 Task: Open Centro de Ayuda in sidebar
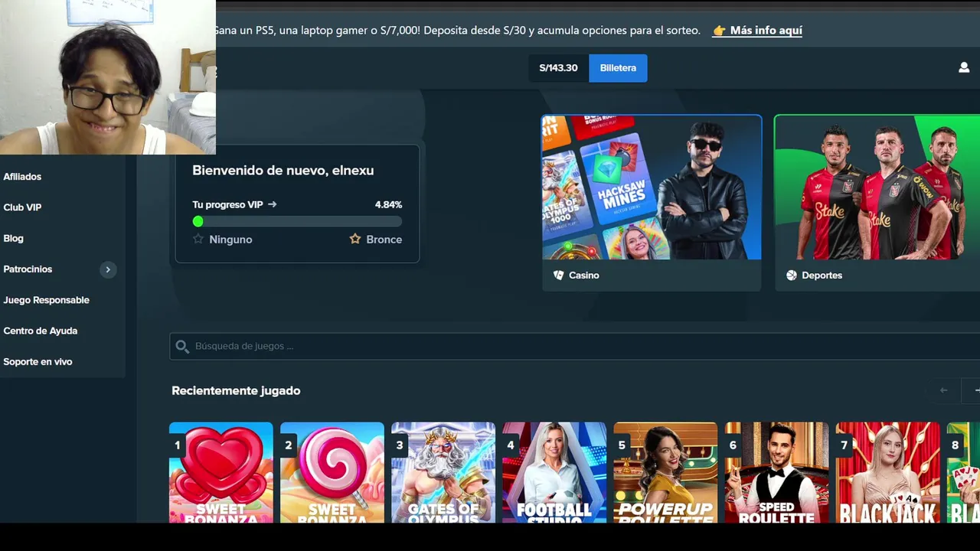[40, 331]
